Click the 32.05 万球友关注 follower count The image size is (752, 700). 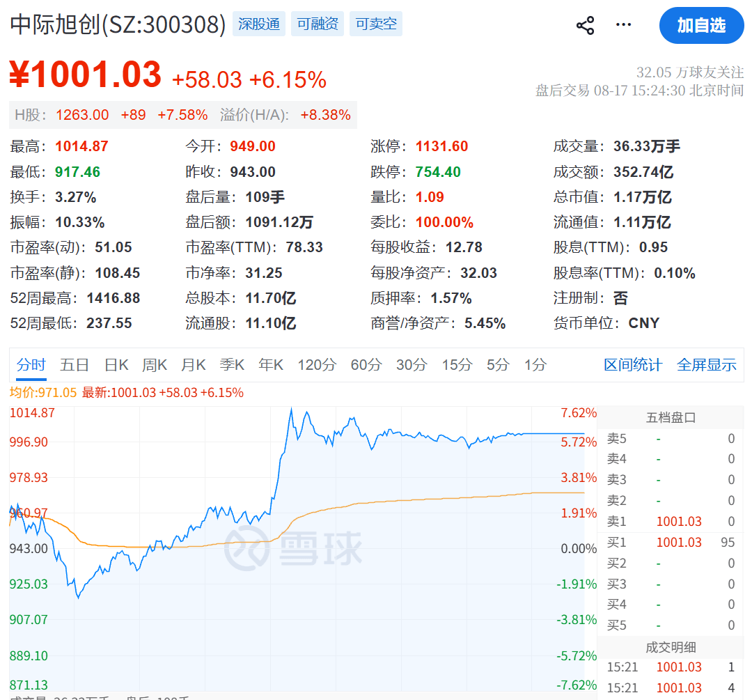point(689,72)
